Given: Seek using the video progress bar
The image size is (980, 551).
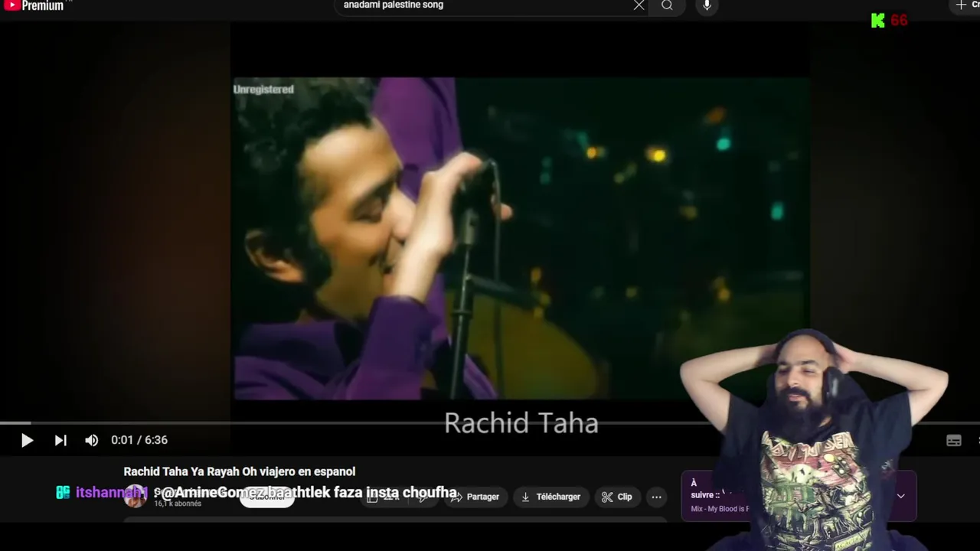Looking at the screenshot, I should coord(490,422).
